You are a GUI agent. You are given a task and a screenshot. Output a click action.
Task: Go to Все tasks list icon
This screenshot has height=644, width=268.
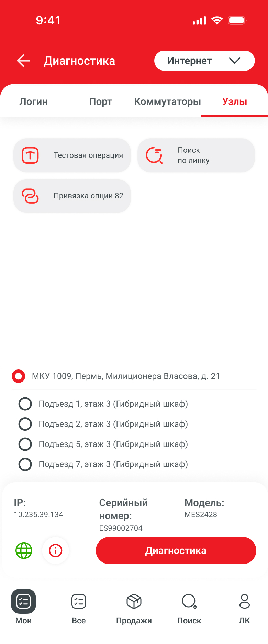pos(79,602)
